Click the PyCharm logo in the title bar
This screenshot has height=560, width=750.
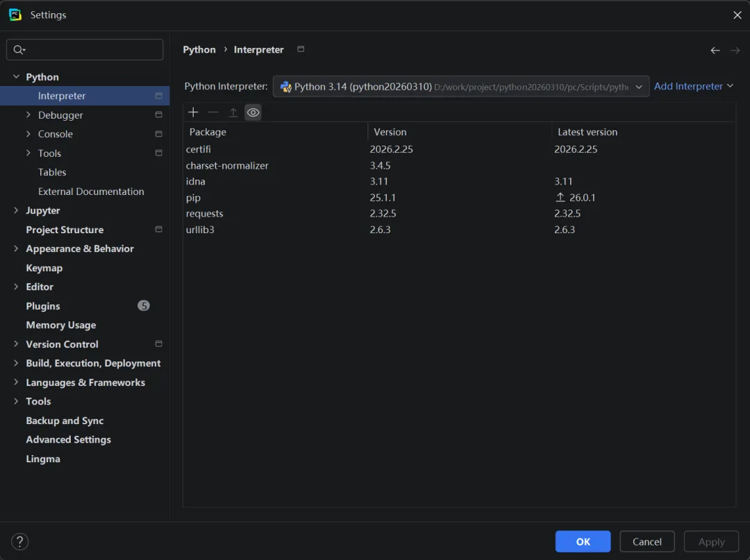[15, 15]
